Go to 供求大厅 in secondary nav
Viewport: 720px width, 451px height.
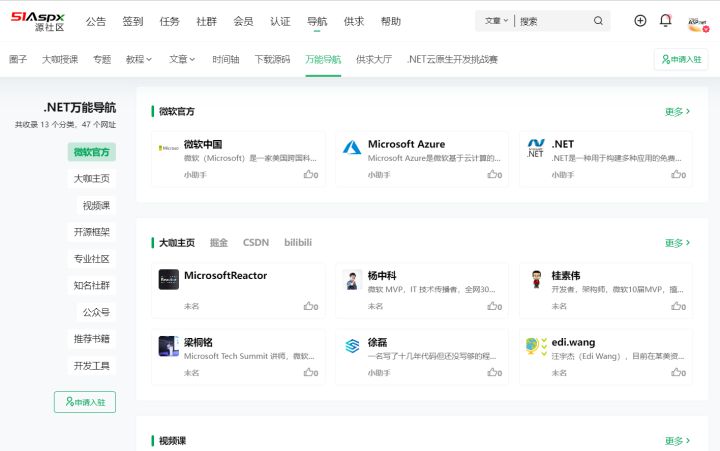click(374, 59)
